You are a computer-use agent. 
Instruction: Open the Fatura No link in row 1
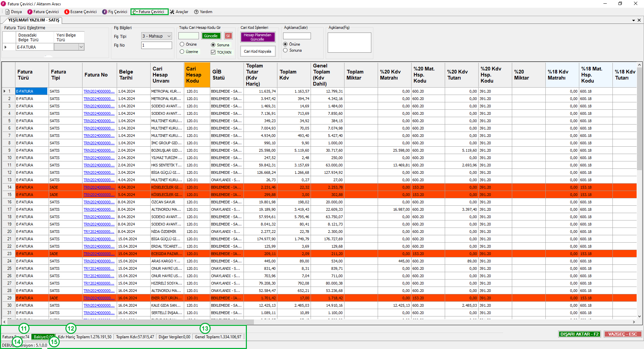pyautogui.click(x=99, y=91)
